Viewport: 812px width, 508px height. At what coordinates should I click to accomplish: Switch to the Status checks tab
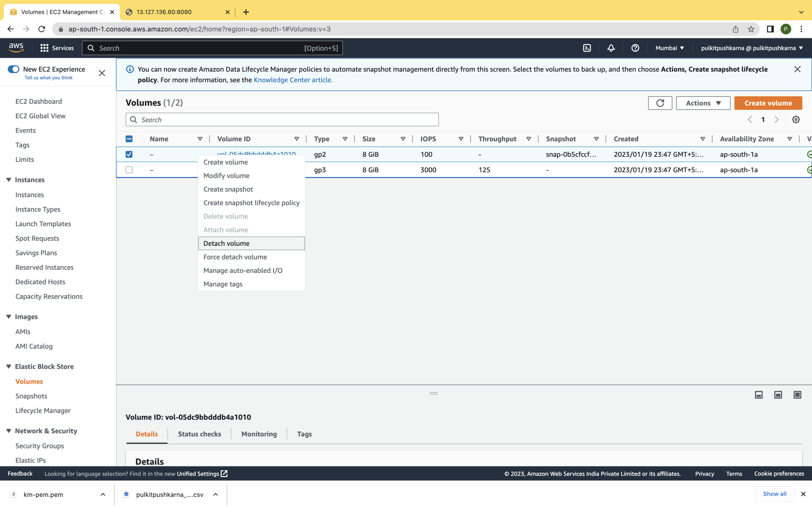[x=199, y=434]
